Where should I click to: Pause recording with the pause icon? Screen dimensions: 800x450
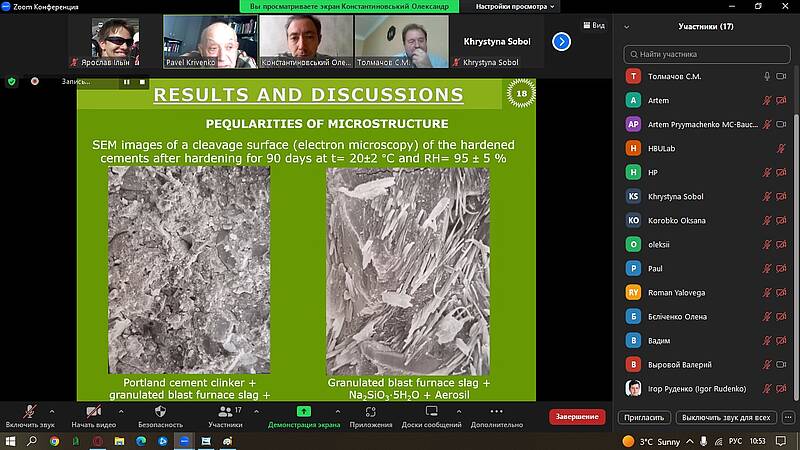[127, 82]
